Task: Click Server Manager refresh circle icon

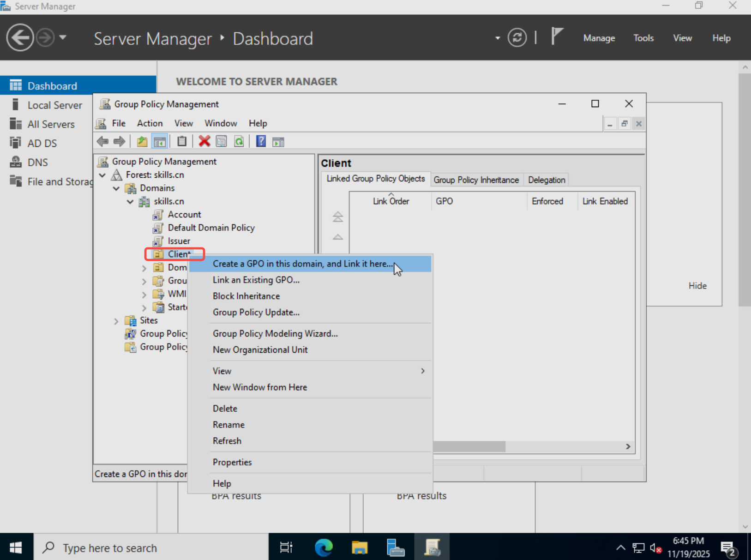Action: pos(517,37)
